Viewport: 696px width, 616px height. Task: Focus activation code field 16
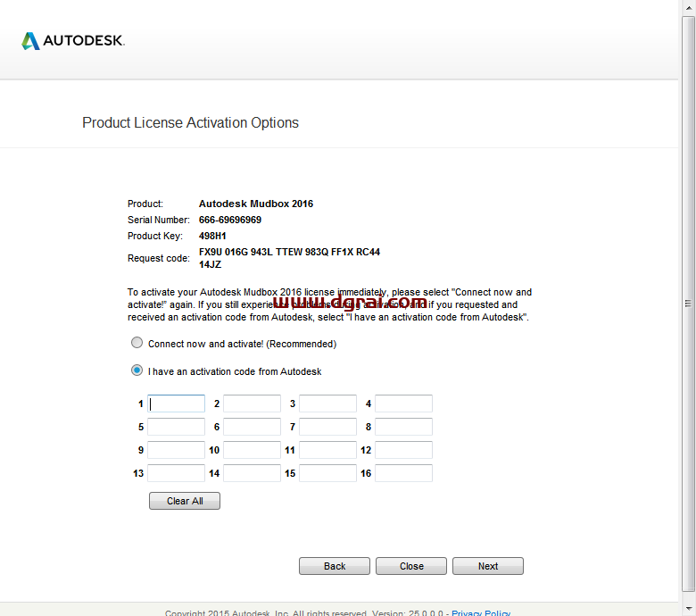coord(403,473)
